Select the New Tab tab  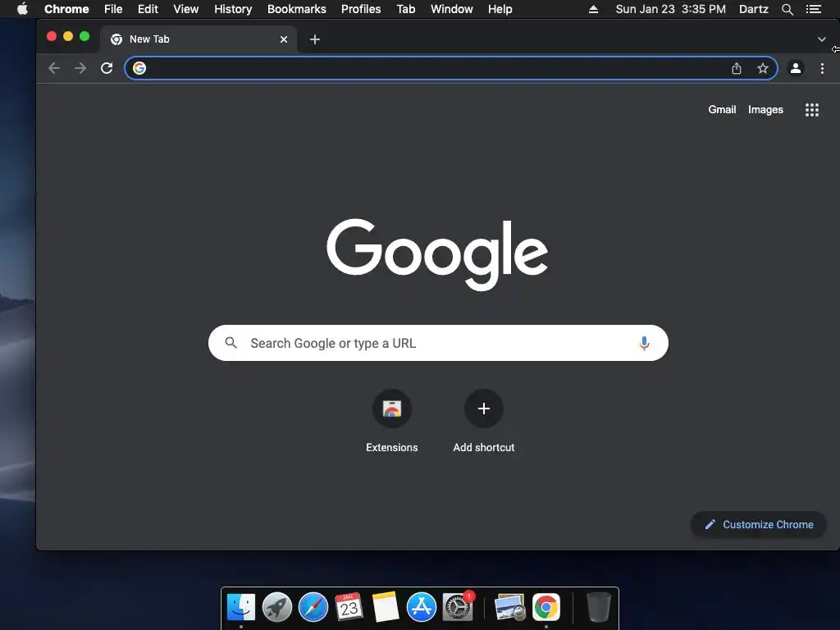click(198, 39)
